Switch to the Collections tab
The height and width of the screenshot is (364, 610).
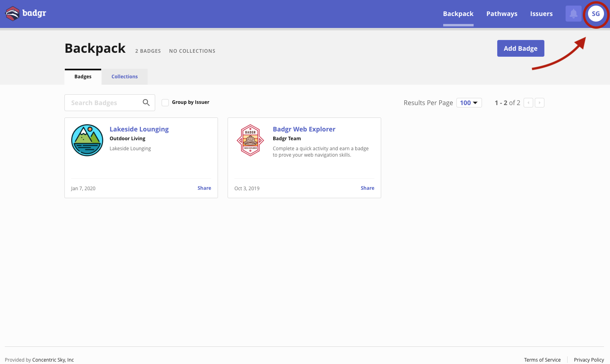(x=124, y=77)
